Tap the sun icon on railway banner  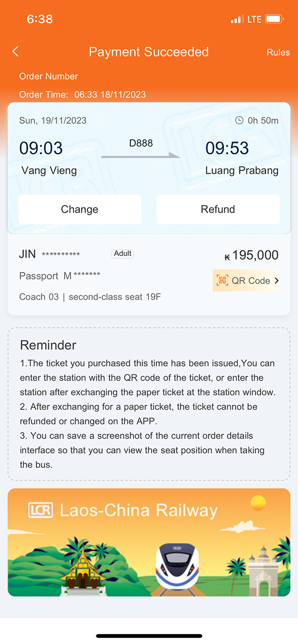(258, 503)
